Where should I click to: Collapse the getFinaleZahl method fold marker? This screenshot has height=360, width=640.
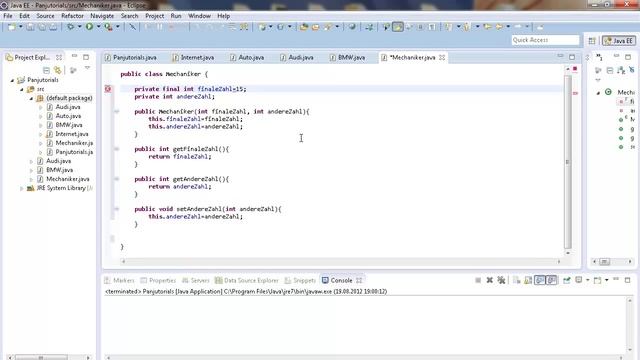[116, 149]
